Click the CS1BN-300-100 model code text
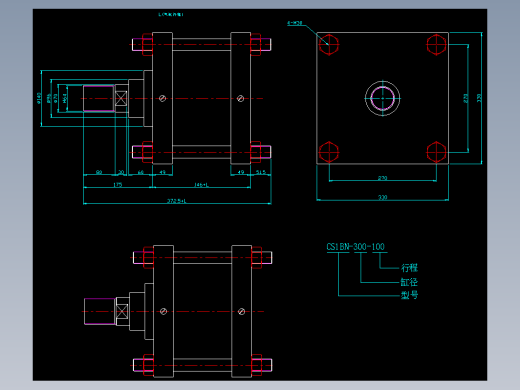520x390 pixels. click(355, 247)
